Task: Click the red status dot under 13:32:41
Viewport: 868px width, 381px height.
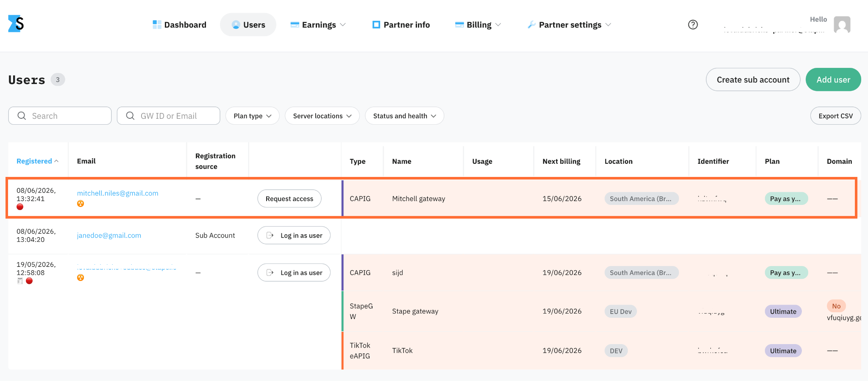Action: 20,207
